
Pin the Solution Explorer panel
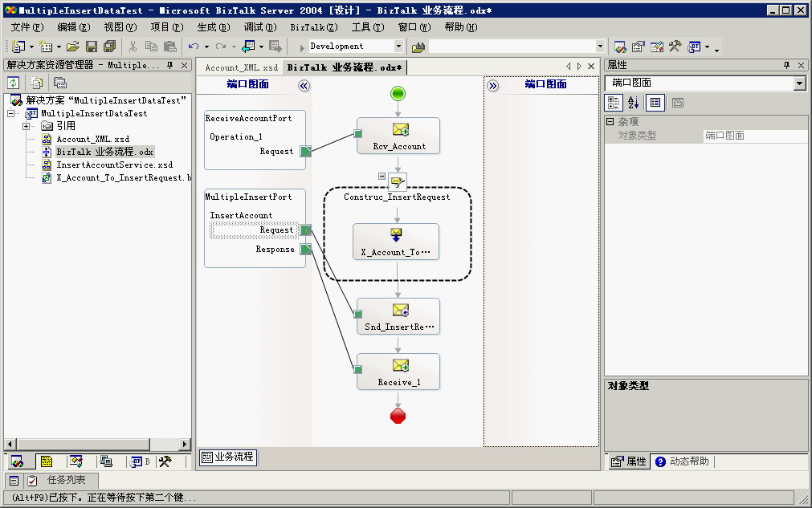tap(169, 65)
